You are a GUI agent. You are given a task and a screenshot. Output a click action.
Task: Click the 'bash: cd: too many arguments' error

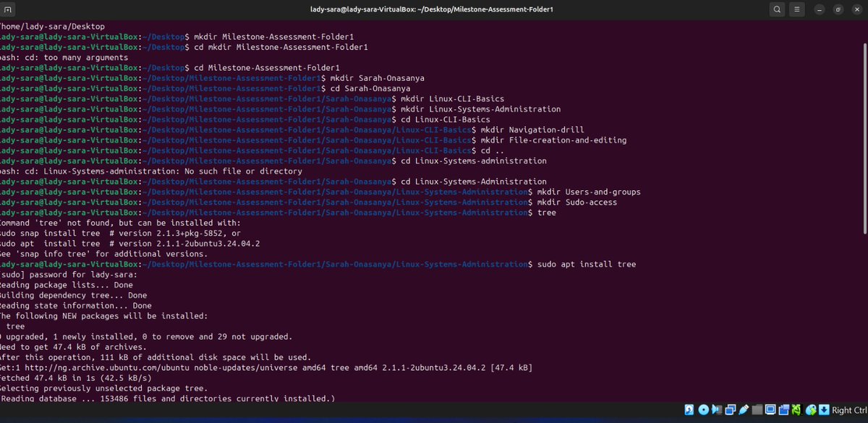(x=64, y=57)
